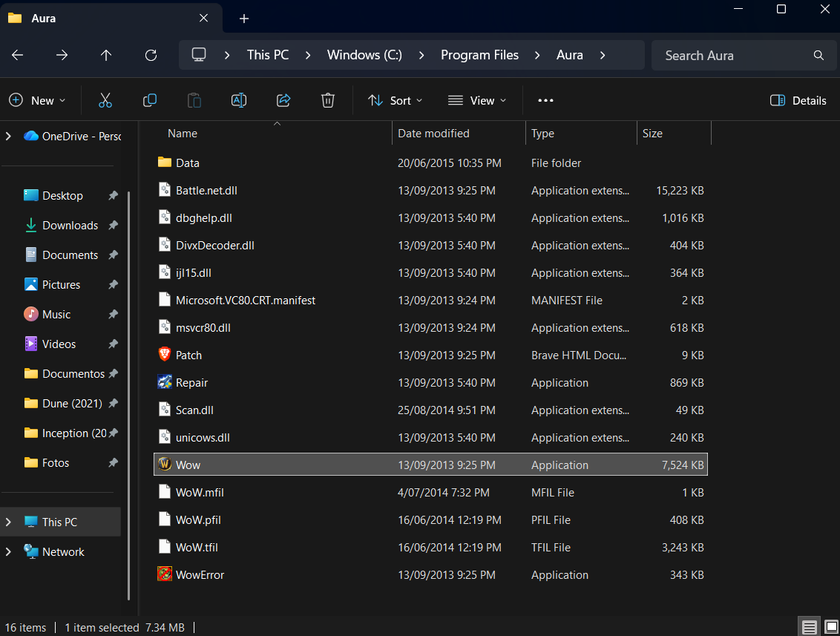Select the WowError application icon
Screen dimensions: 840x636
[x=165, y=574]
